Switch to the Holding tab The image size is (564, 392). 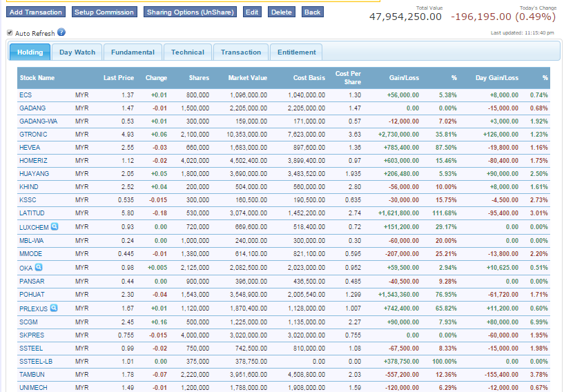coord(30,52)
